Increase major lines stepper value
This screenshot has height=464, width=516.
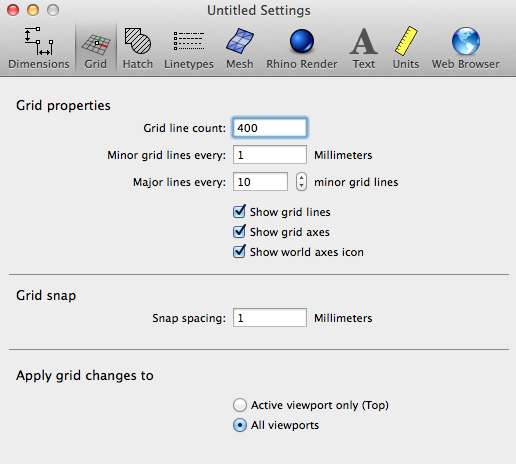click(x=301, y=178)
